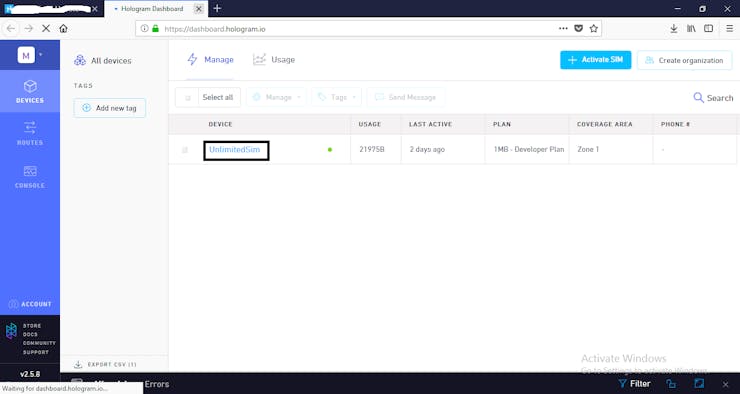Screen dimensions: 740x394
Task: Click the All devices label
Action: click(111, 60)
